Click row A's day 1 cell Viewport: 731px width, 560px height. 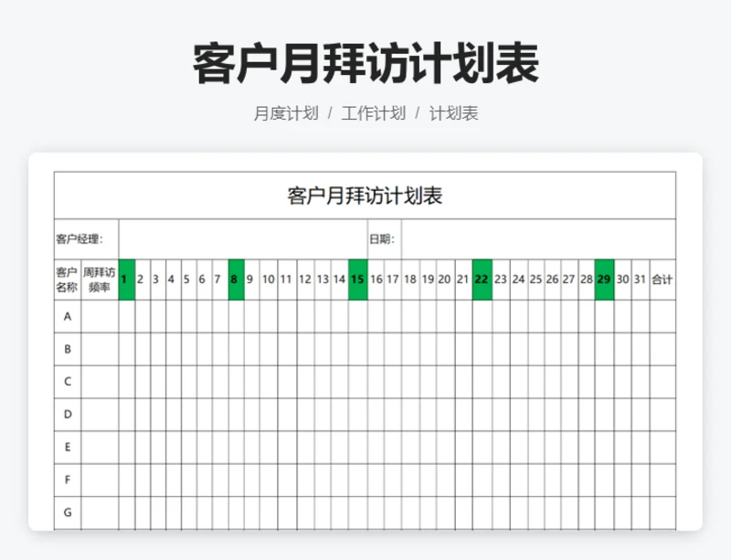tap(127, 317)
